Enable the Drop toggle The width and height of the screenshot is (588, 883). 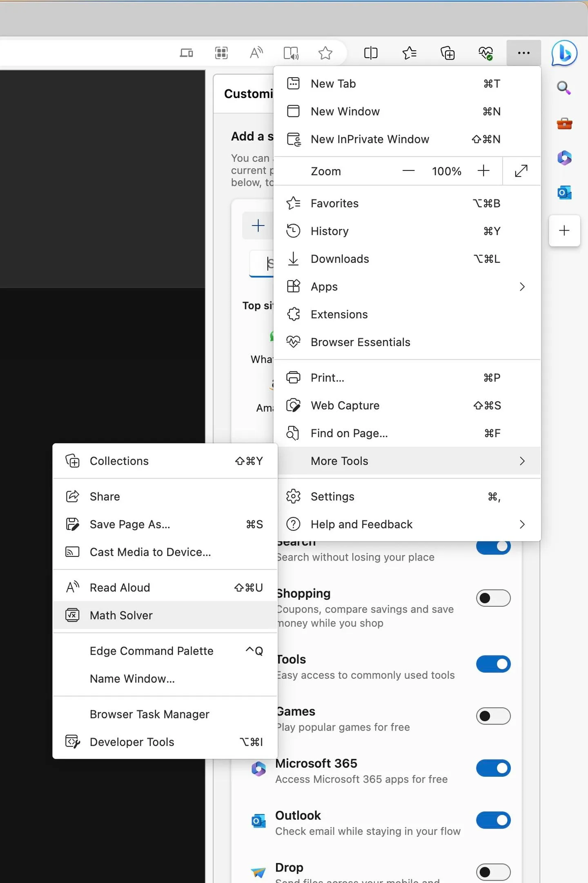pos(493,872)
